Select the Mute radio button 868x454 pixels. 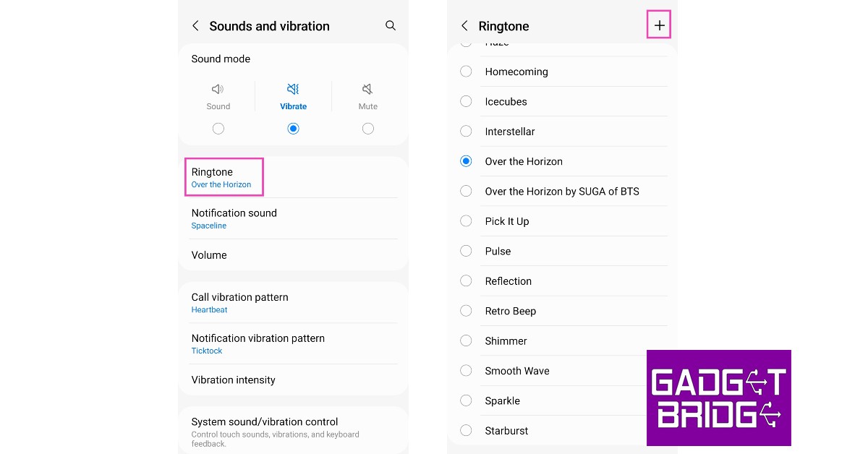(367, 129)
